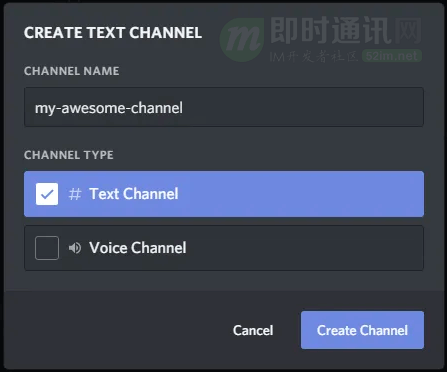Click the CHANNEL TYPE label
The height and width of the screenshot is (372, 447).
pos(69,155)
